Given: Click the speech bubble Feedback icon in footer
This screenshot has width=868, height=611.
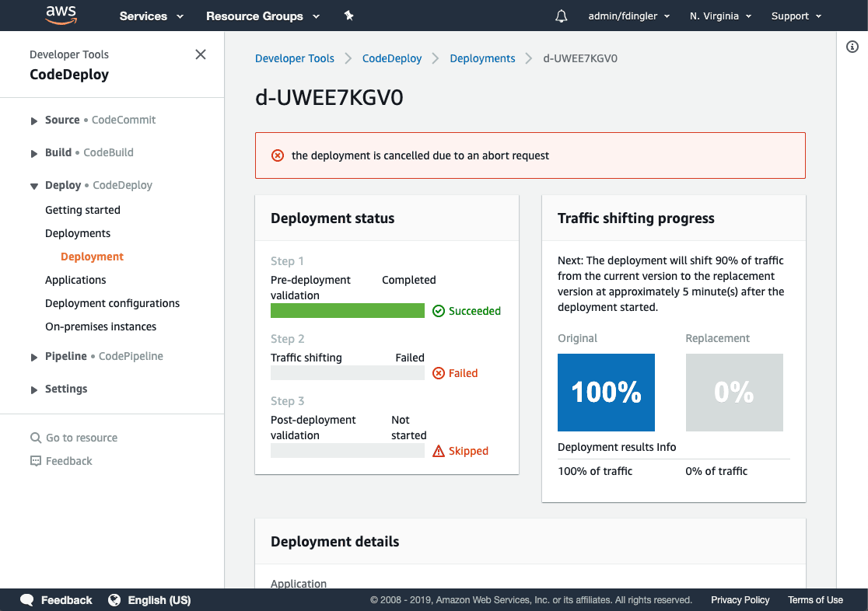Looking at the screenshot, I should click(27, 600).
